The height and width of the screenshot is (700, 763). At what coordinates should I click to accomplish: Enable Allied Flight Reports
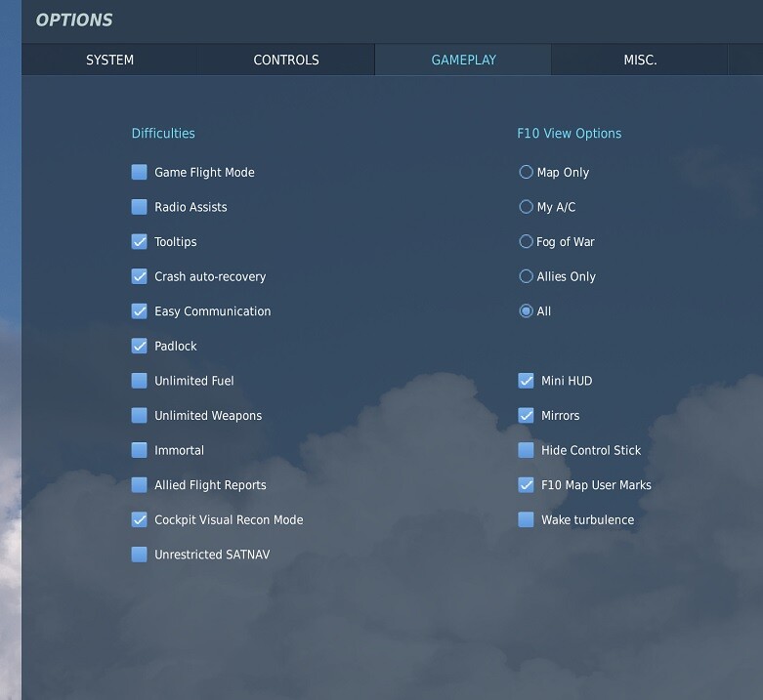coord(139,484)
